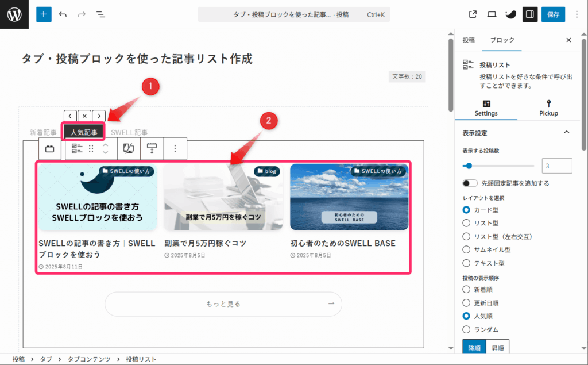The width and height of the screenshot is (588, 365).
Task: Switch to the 人気記事 tab
Action: [84, 132]
